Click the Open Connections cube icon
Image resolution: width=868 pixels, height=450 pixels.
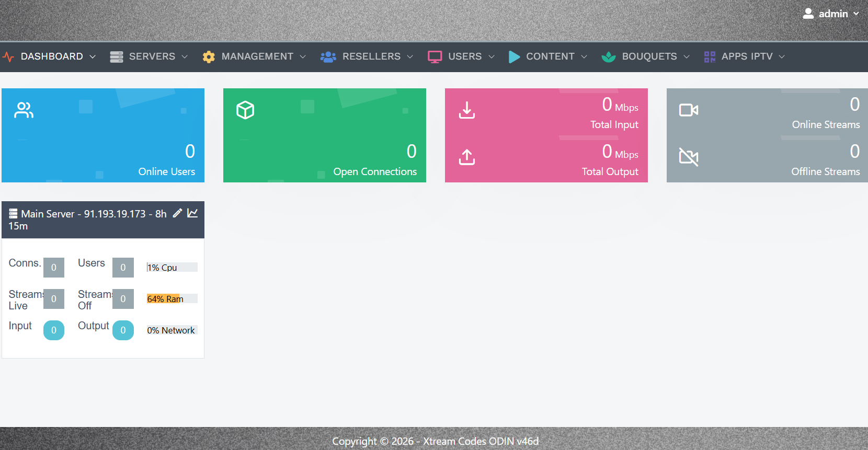(x=245, y=110)
